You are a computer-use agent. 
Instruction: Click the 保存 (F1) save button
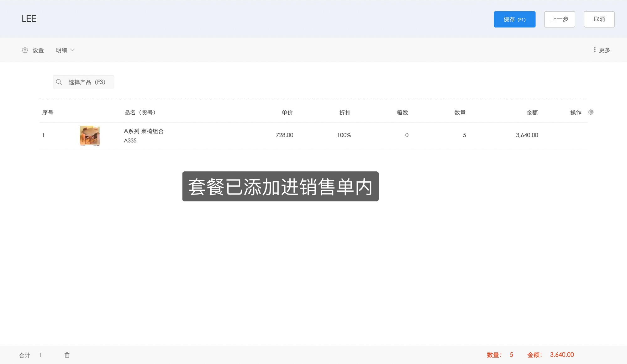(514, 19)
